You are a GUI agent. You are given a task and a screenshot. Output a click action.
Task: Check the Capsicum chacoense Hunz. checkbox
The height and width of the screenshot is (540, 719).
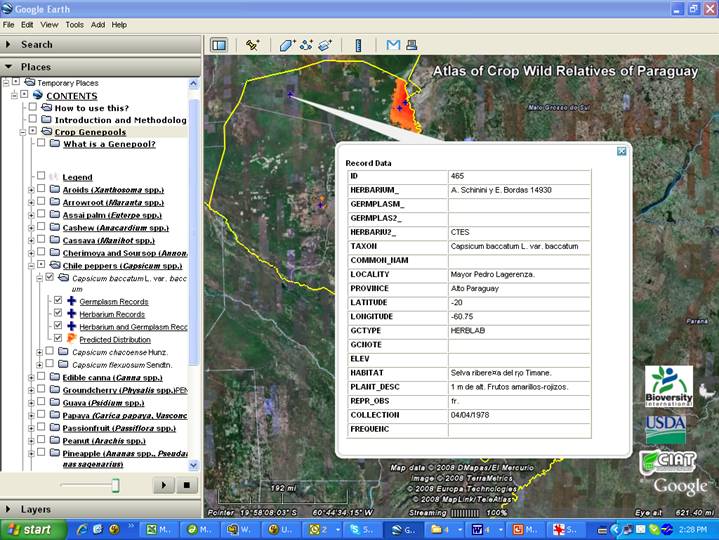(50, 351)
